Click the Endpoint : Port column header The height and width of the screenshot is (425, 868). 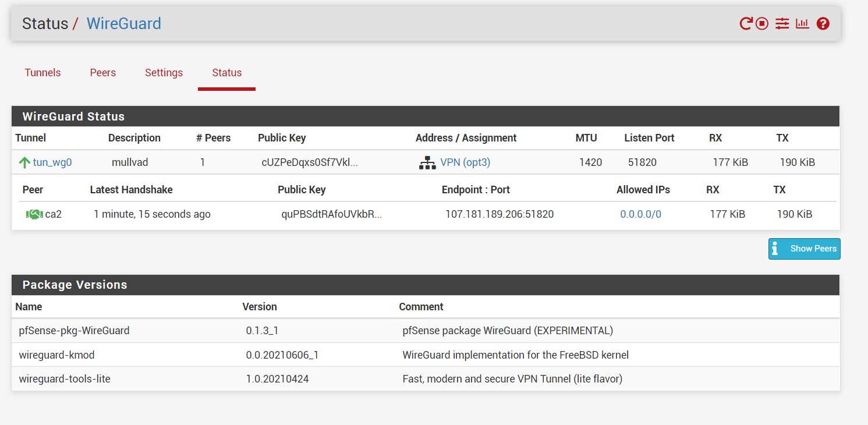476,190
